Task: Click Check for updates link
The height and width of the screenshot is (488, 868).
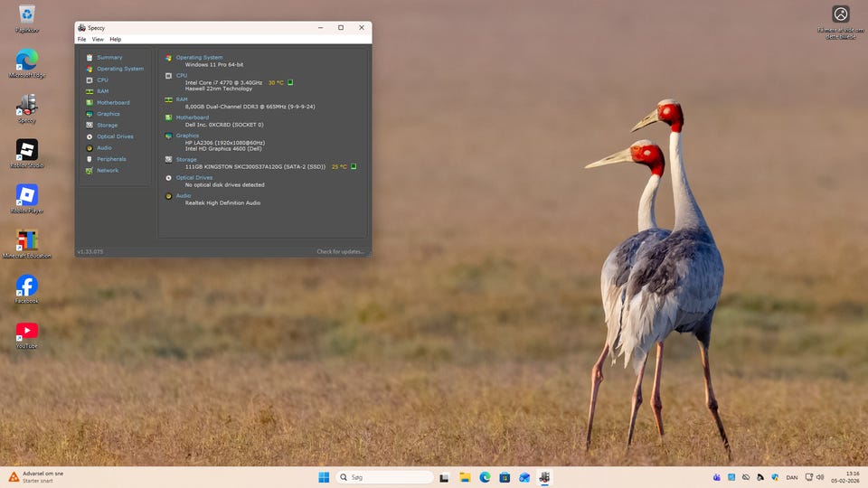Action: [x=340, y=252]
